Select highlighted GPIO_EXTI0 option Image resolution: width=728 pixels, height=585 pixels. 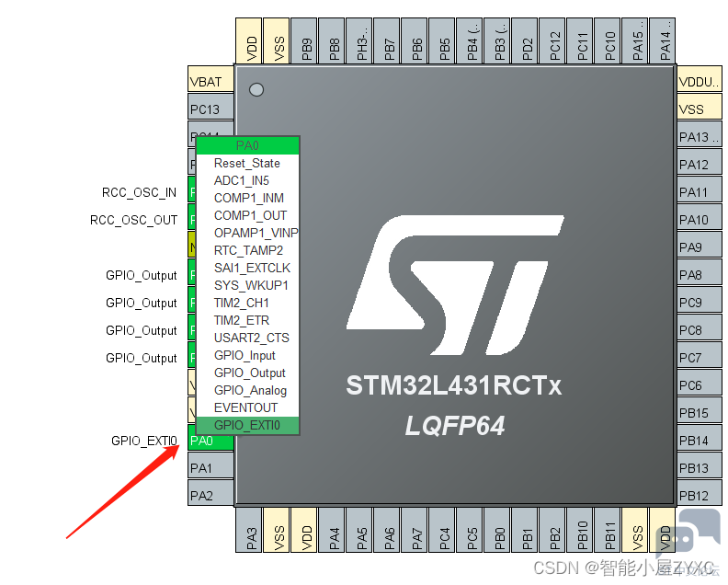click(247, 425)
